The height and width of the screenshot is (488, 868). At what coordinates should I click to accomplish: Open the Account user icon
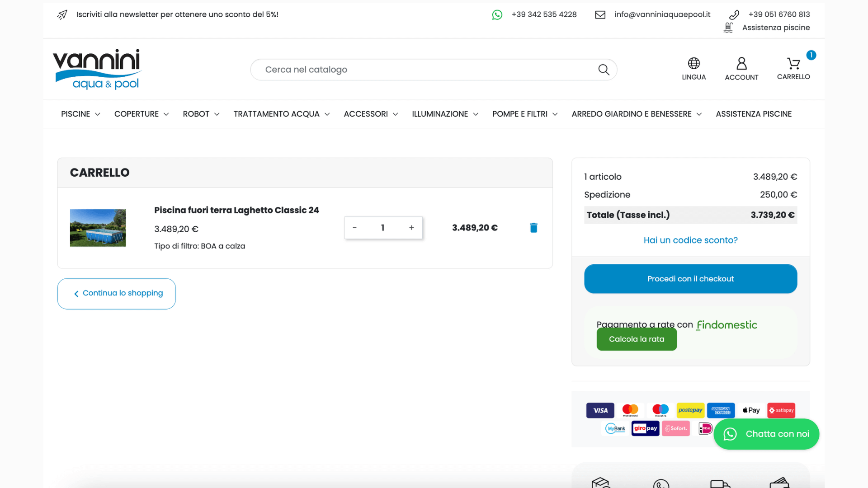[x=741, y=63]
